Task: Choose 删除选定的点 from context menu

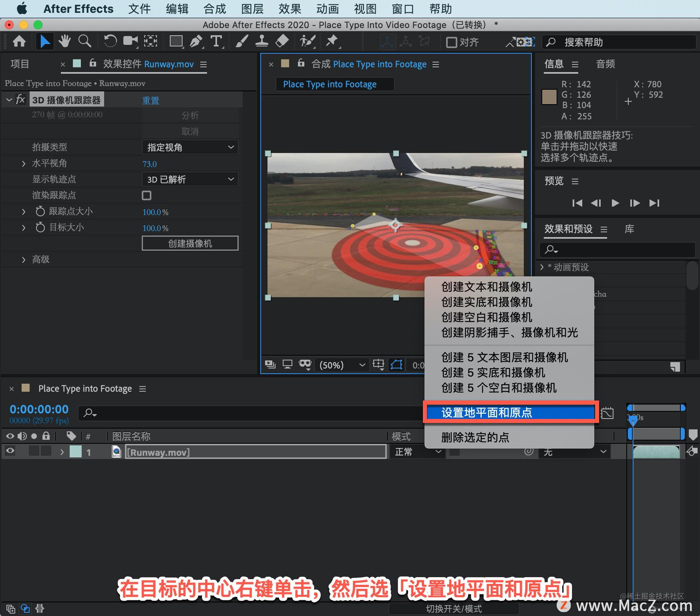Action: (509, 437)
